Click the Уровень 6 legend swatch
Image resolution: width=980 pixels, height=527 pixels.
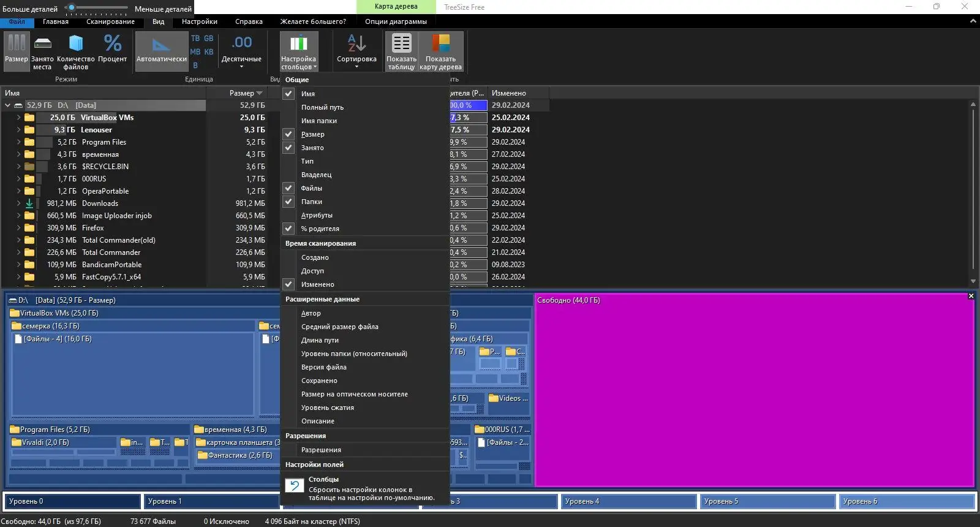[907, 501]
